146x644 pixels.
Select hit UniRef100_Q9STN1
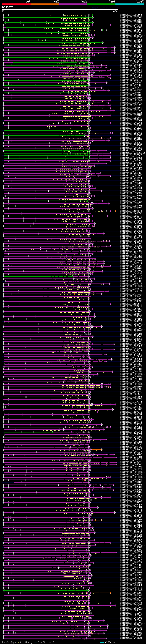(131, 22)
